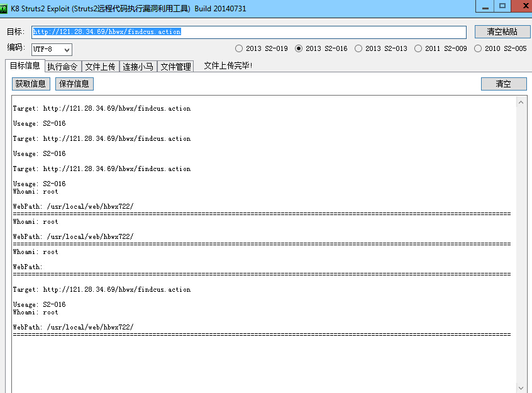Click the first Target URL line in output
This screenshot has width=532, height=393.
[x=102, y=109]
